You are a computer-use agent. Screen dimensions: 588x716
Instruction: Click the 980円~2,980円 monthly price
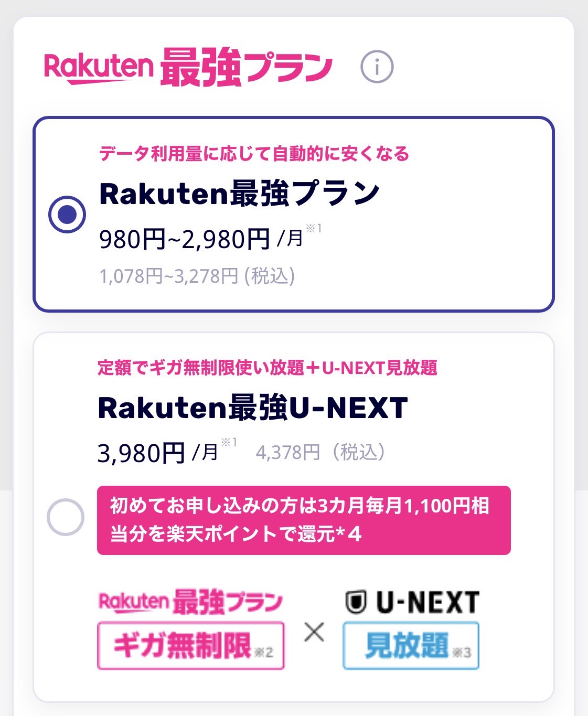coord(185,240)
